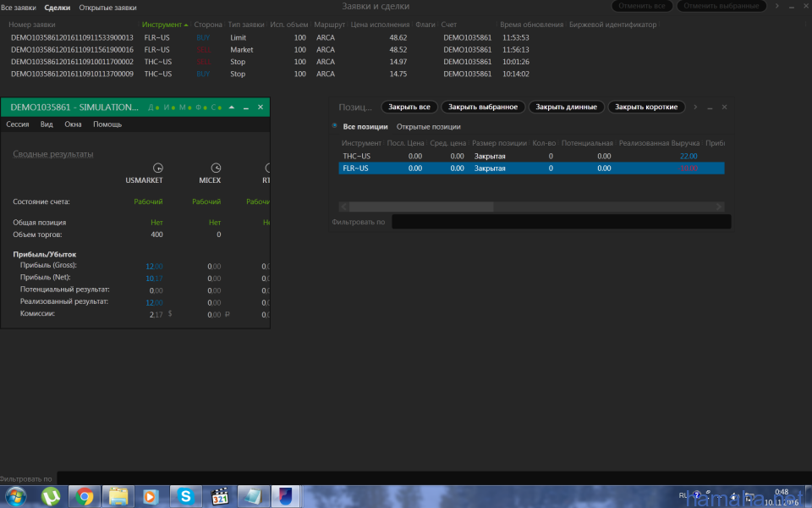Expand more position buttons with right chevron
Viewport: 812px width, 508px height.
(x=695, y=108)
